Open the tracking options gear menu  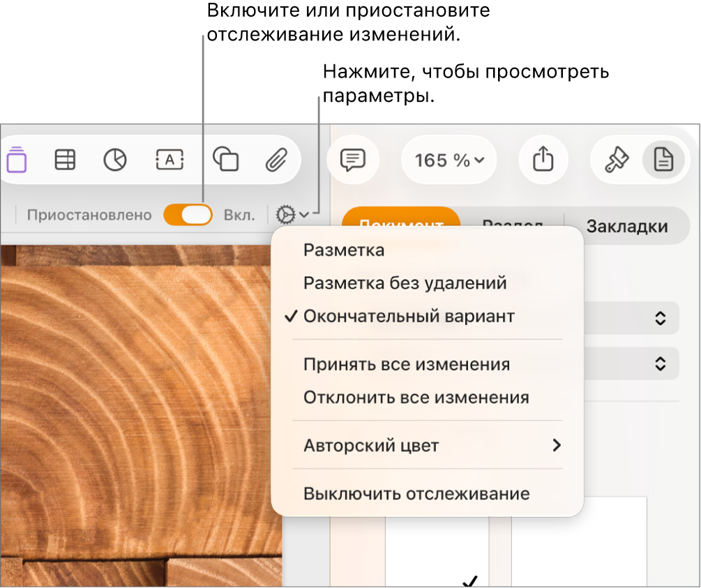coord(292,215)
